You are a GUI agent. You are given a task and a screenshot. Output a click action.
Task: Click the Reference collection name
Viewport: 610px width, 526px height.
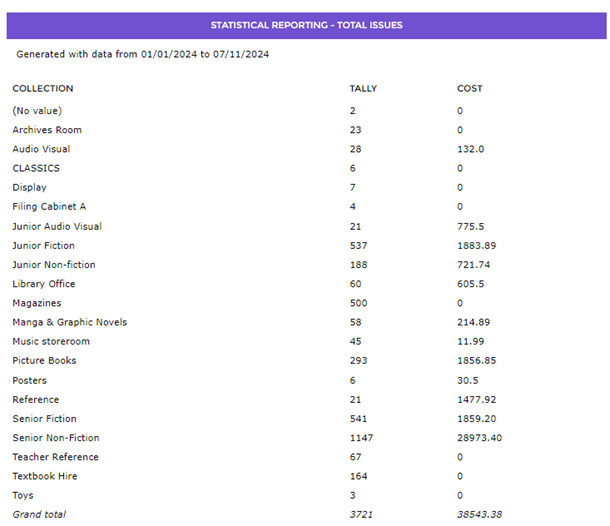pos(36,400)
